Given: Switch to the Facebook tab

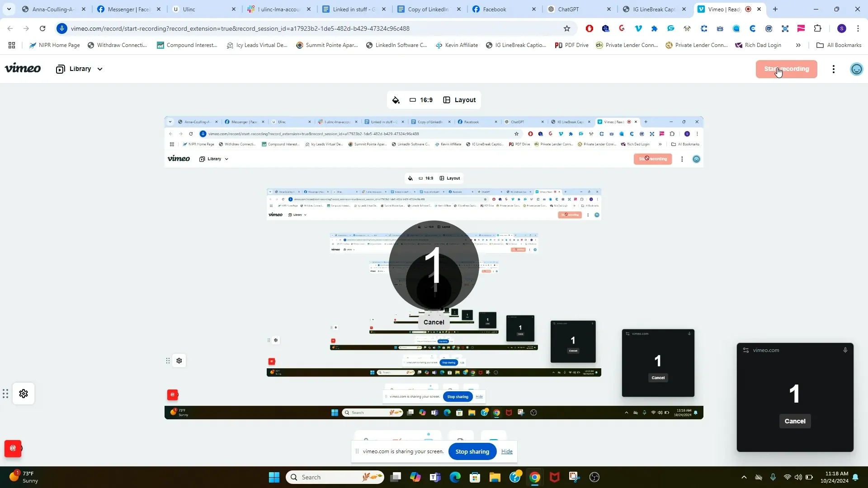Looking at the screenshot, I should (494, 9).
